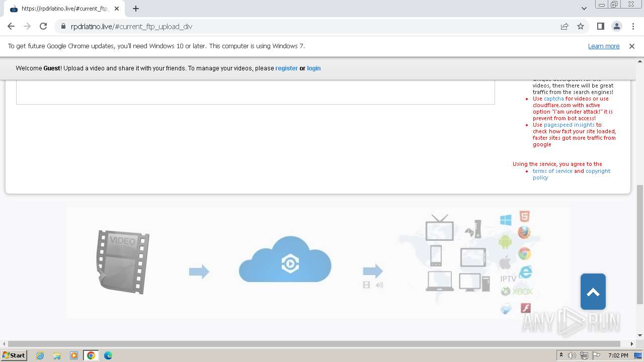The height and width of the screenshot is (362, 644).
Task: Open the volume control in the system tray
Action: (x=572, y=355)
